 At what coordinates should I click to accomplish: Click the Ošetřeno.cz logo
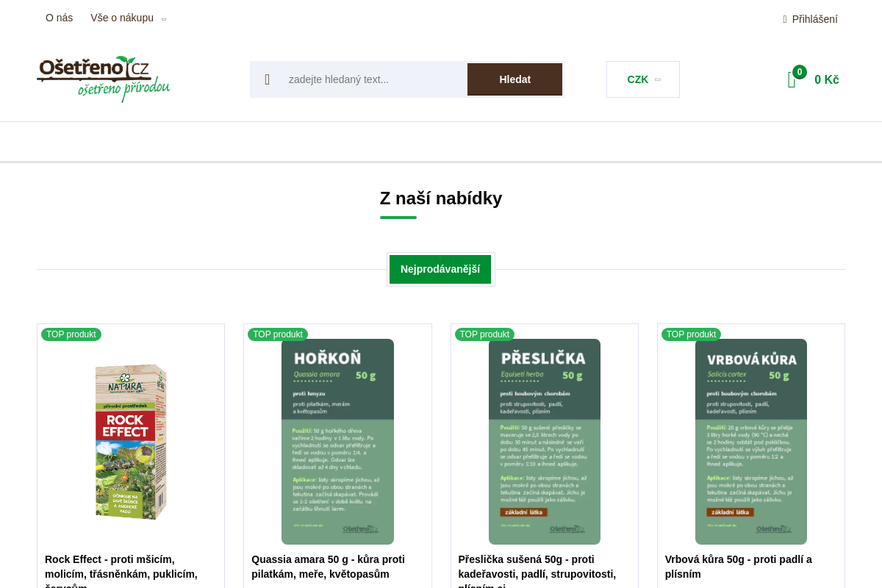click(104, 79)
